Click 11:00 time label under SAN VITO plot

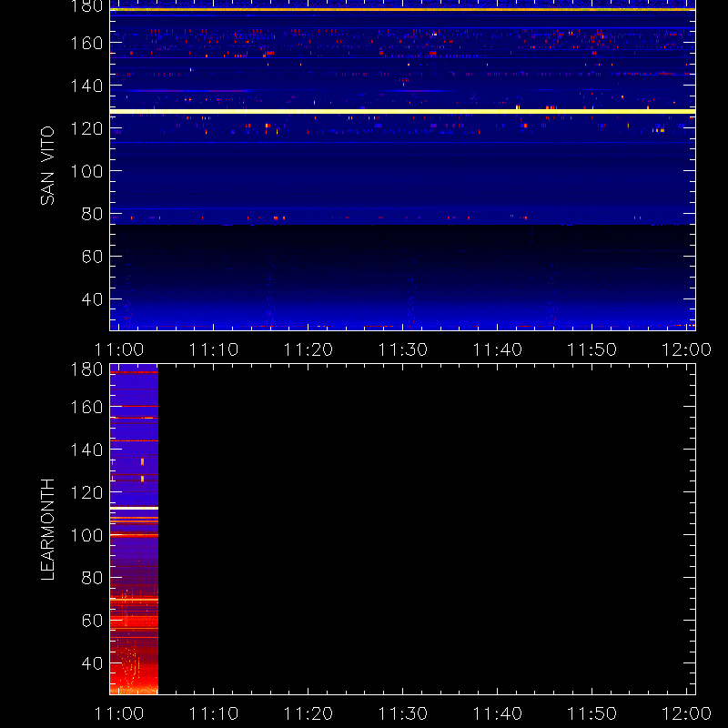(119, 349)
